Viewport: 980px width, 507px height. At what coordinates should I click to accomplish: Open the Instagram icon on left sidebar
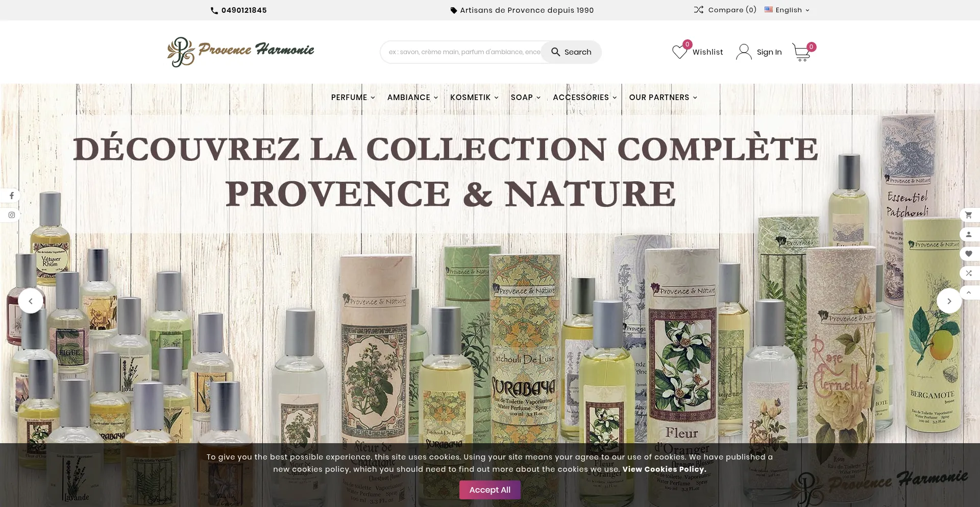click(x=11, y=215)
